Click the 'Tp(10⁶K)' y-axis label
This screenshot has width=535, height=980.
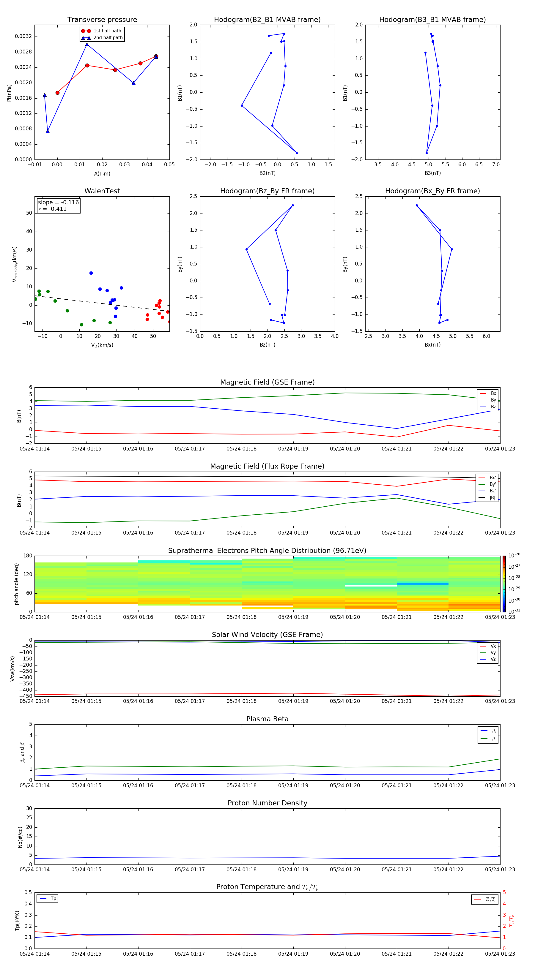[17, 921]
